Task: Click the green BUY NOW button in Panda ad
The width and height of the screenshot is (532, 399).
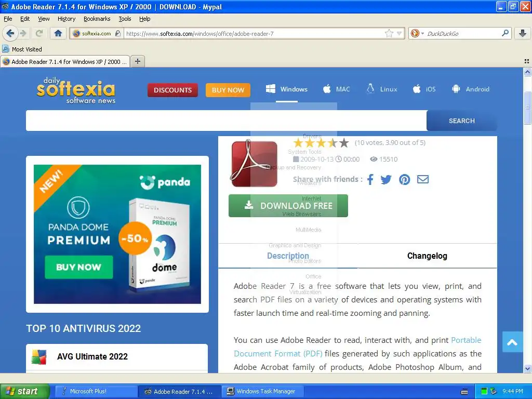Action: [79, 267]
